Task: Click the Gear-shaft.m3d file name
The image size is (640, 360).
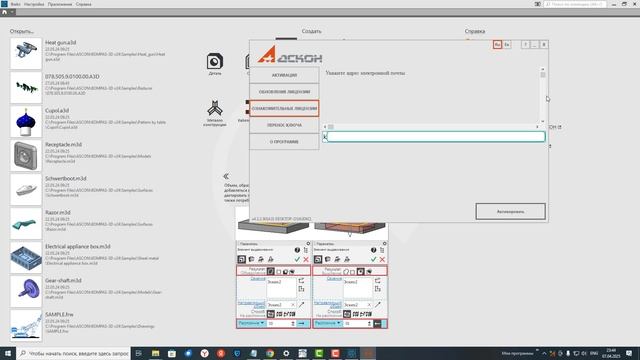Action: [x=63, y=281]
